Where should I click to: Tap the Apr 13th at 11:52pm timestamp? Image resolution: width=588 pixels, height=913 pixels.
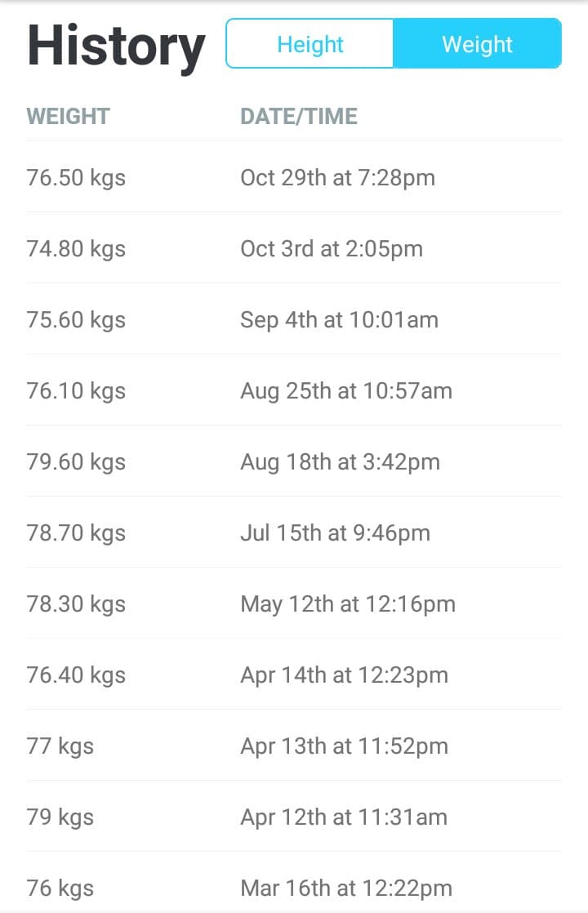pyautogui.click(x=345, y=746)
